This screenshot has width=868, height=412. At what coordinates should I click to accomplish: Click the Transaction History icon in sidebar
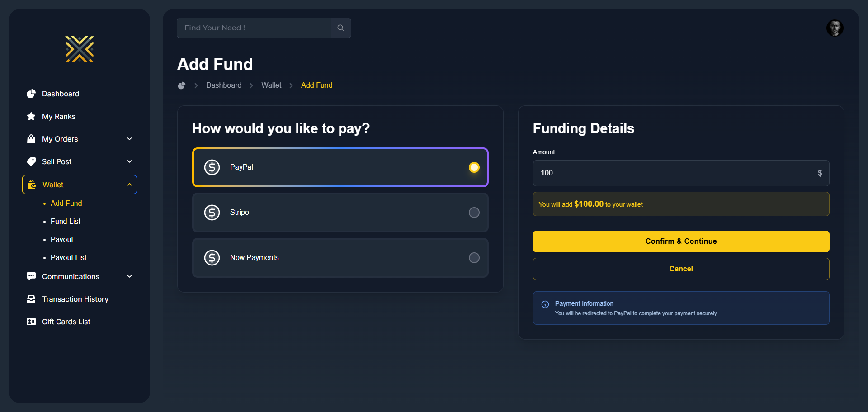click(x=31, y=299)
